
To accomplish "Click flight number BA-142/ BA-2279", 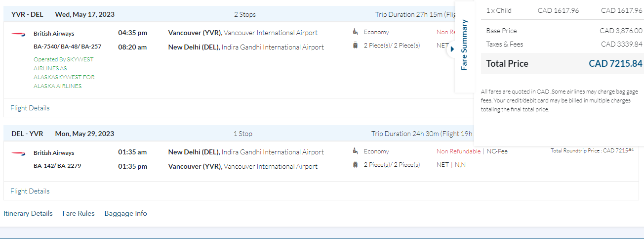I will click(57, 166).
